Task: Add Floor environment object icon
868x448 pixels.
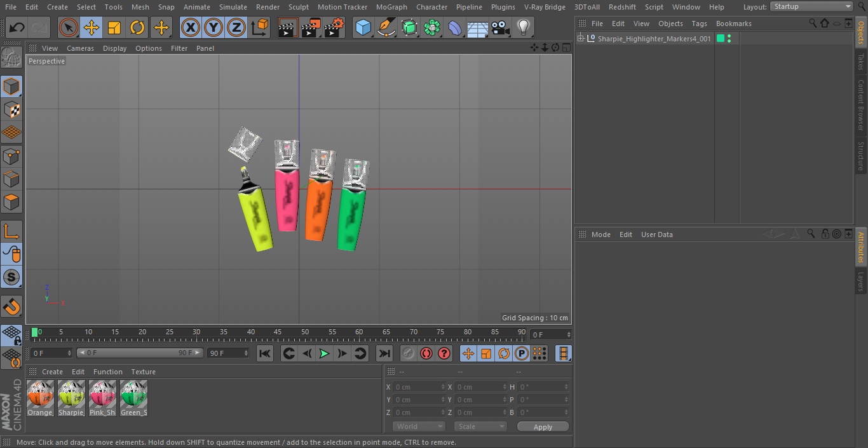Action: (478, 28)
